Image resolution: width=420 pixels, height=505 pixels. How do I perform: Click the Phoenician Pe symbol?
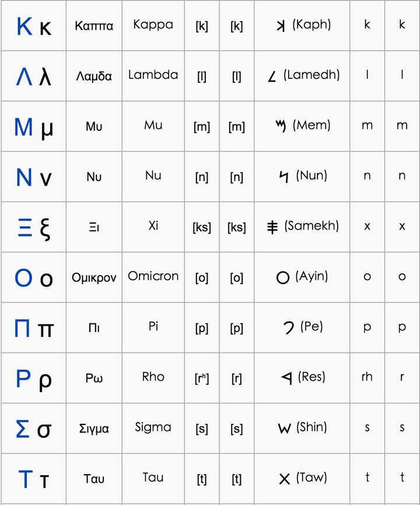point(288,328)
